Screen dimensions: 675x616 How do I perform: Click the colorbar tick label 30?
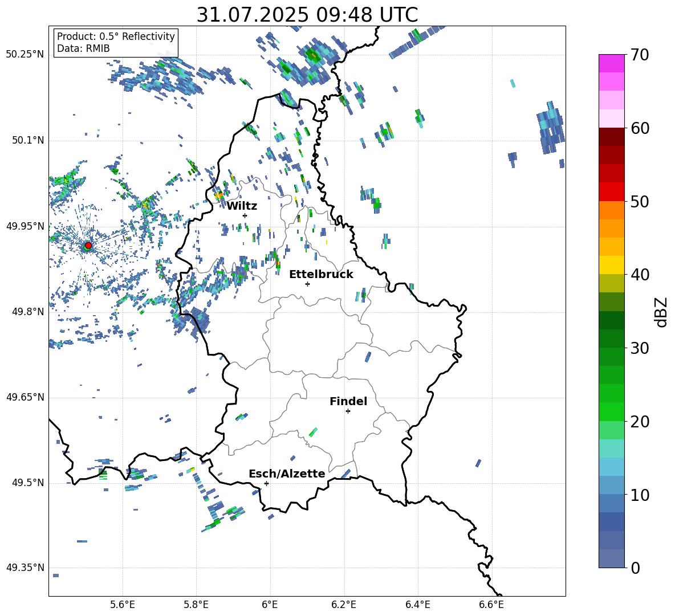tap(639, 348)
